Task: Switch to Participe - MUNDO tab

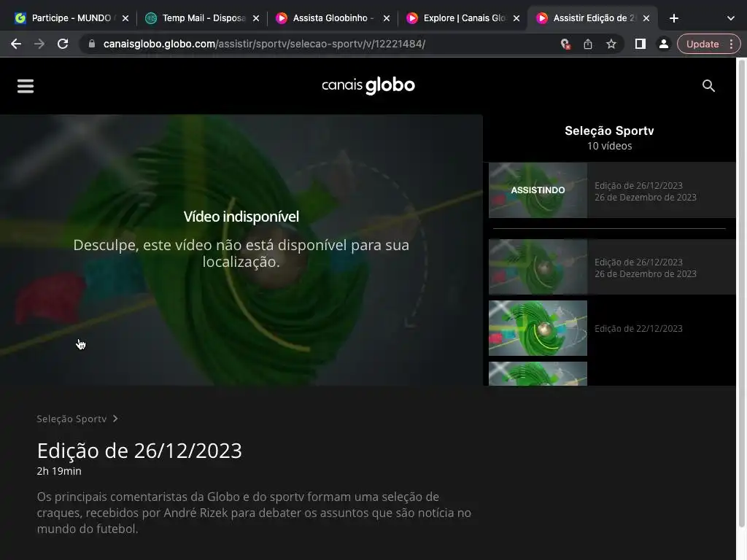Action: click(71, 18)
